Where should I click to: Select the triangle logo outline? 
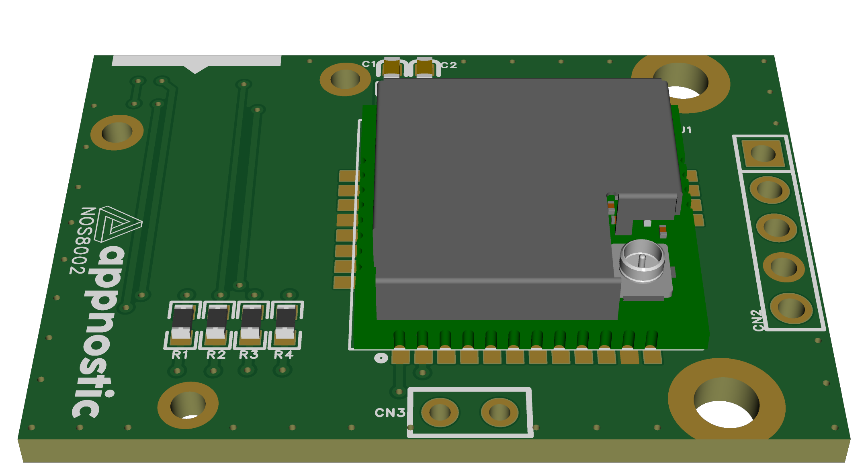(x=118, y=224)
